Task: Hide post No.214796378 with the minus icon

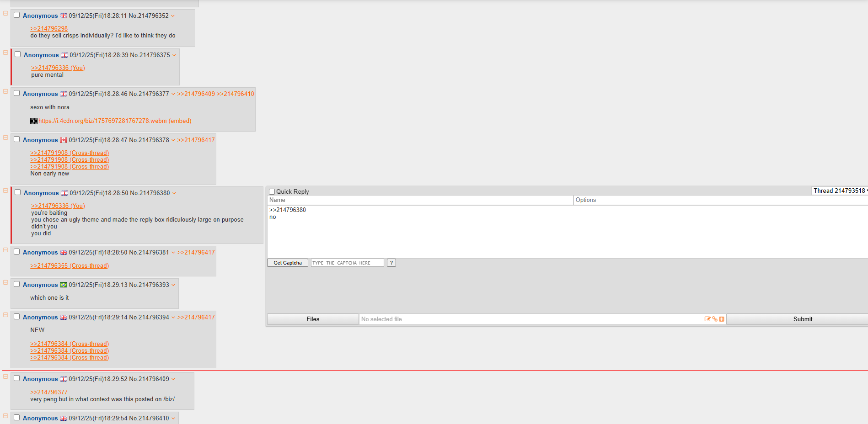Action: (5, 138)
